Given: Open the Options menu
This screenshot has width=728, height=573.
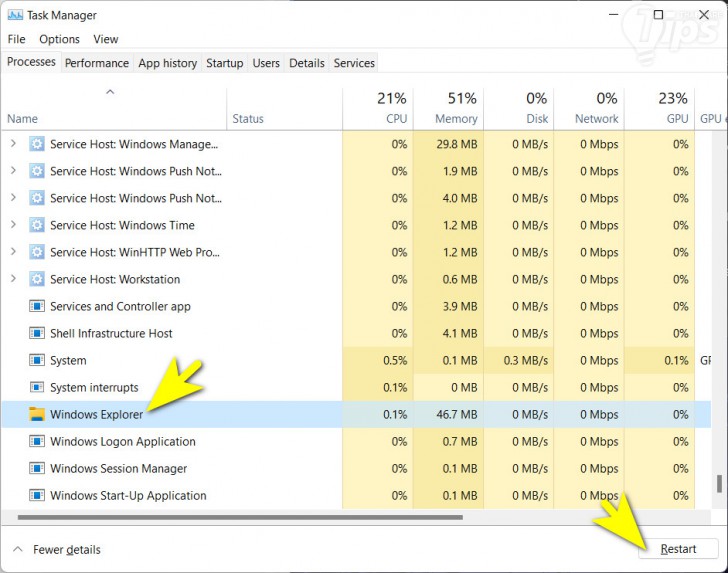Looking at the screenshot, I should [59, 39].
